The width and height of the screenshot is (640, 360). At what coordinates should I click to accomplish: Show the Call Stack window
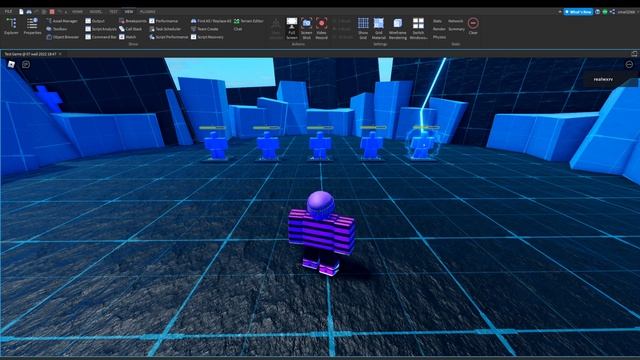point(130,29)
